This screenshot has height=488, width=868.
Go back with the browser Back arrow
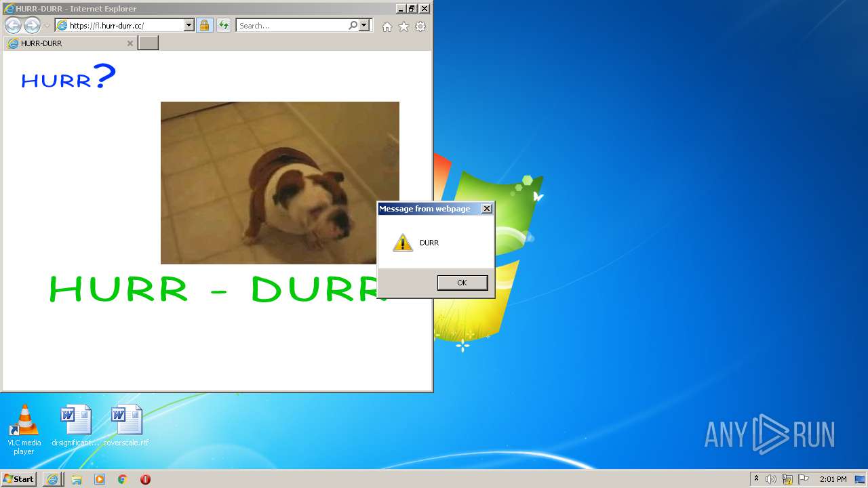[x=13, y=26]
